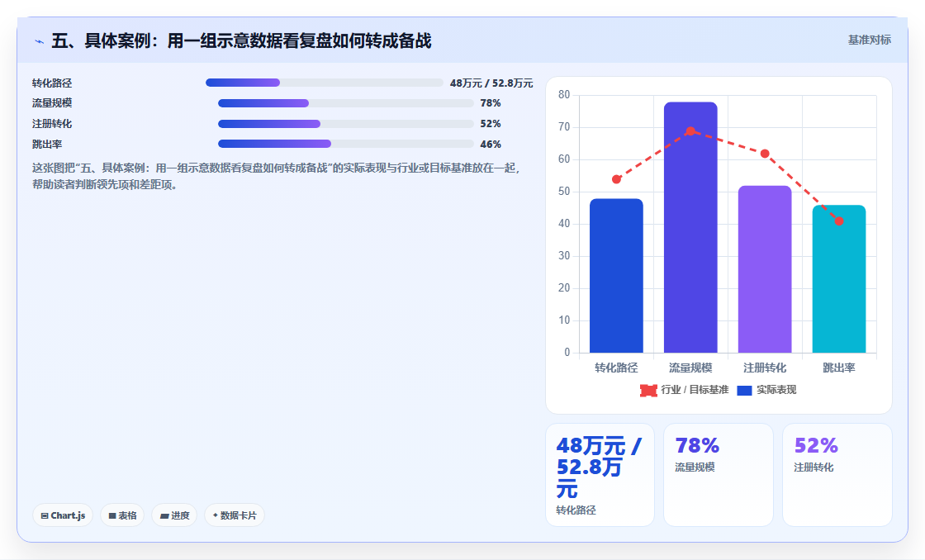
Task: Click the 48万元 / 52.8万元 progress value
Action: point(491,83)
